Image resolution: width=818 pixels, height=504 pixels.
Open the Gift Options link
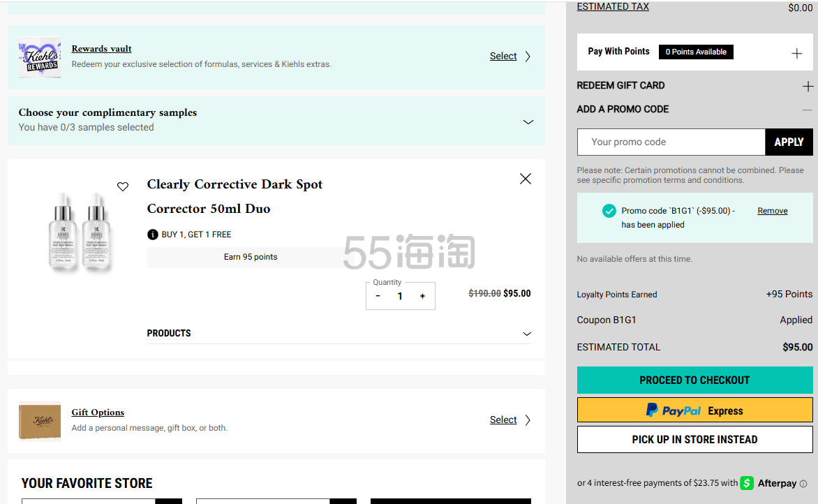click(98, 412)
